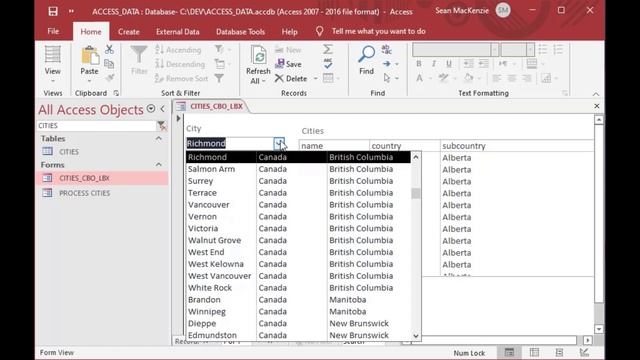Click the Font Color A icon

[419, 78]
